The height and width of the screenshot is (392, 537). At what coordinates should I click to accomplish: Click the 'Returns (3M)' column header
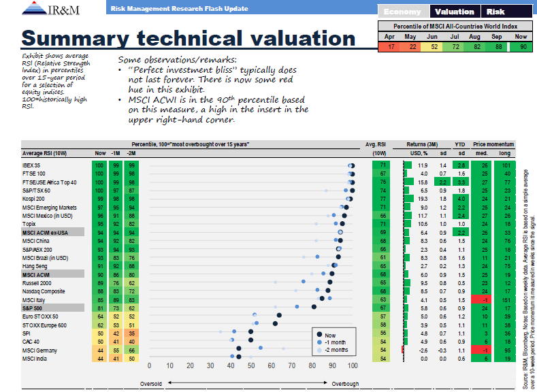[422, 144]
